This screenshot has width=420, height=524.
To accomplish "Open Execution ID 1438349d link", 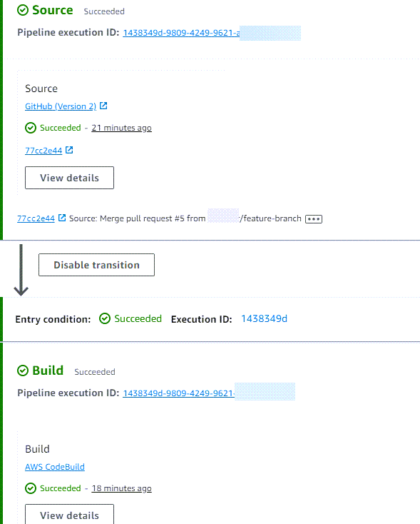I will pyautogui.click(x=264, y=319).
